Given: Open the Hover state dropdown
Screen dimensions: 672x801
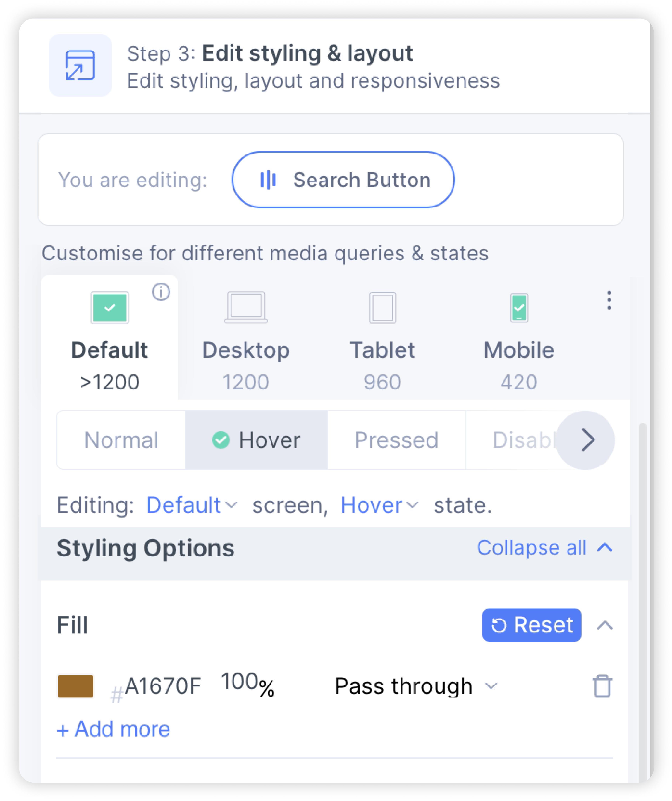Looking at the screenshot, I should coord(379,505).
